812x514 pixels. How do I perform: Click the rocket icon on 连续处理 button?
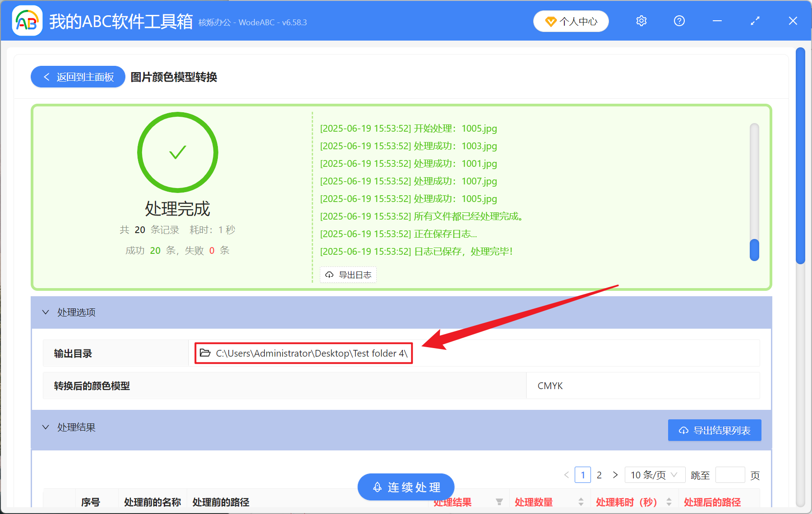[x=377, y=487]
